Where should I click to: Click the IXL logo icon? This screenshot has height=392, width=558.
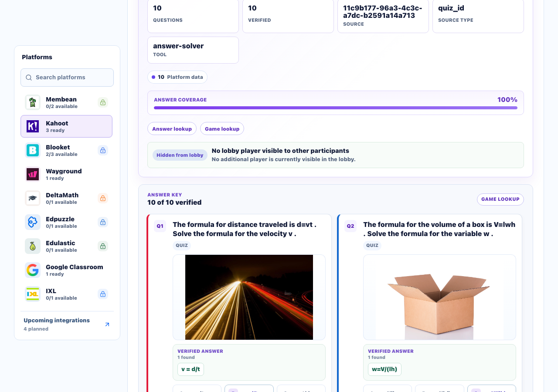(33, 294)
